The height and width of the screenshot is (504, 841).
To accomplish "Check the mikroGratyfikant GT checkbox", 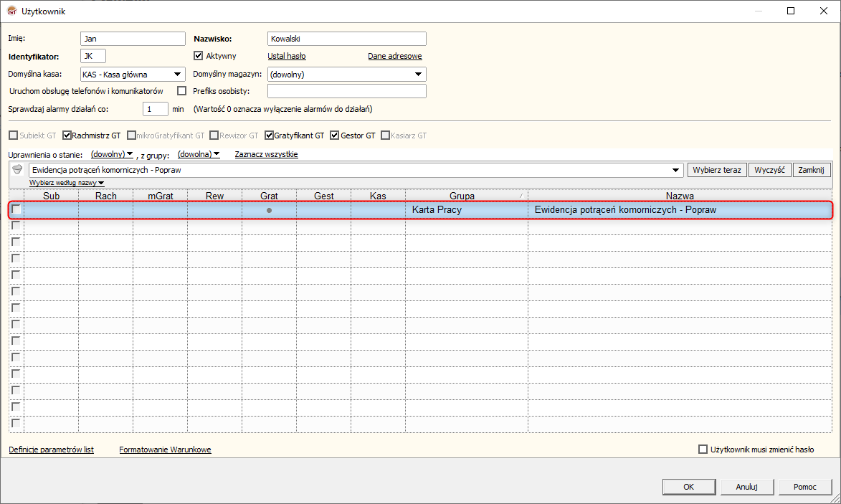I will pyautogui.click(x=131, y=135).
